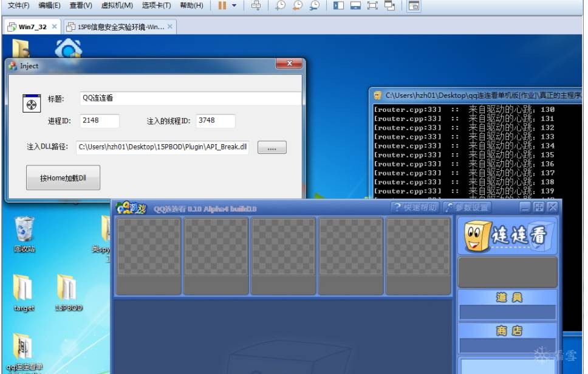Browse for a DLL with the .... button
Viewport: 588px width, 374px height.
(x=272, y=147)
